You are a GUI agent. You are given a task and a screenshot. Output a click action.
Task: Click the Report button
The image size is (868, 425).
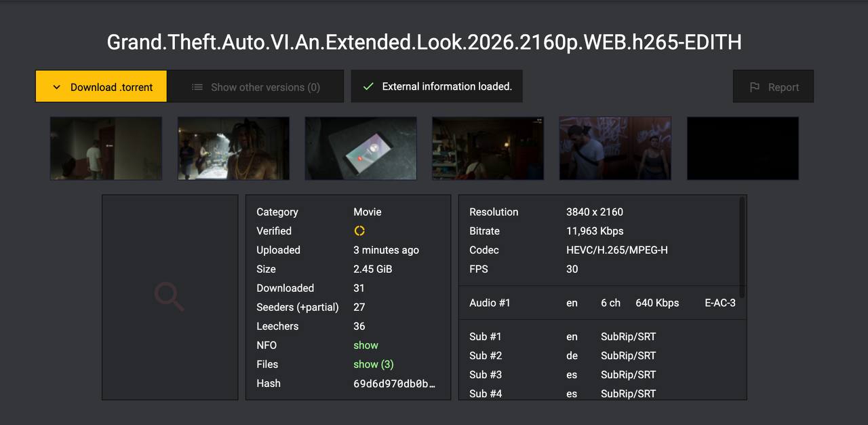pos(773,86)
